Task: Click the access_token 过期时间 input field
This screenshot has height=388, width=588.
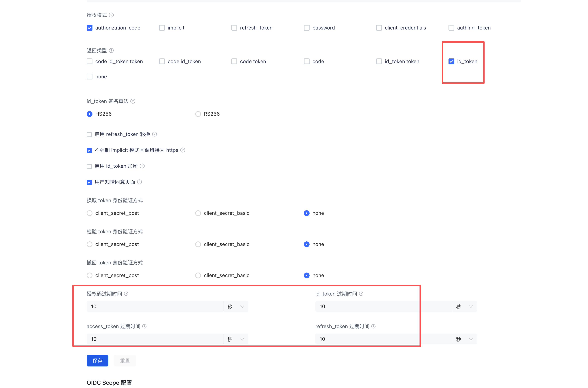Action: 155,339
